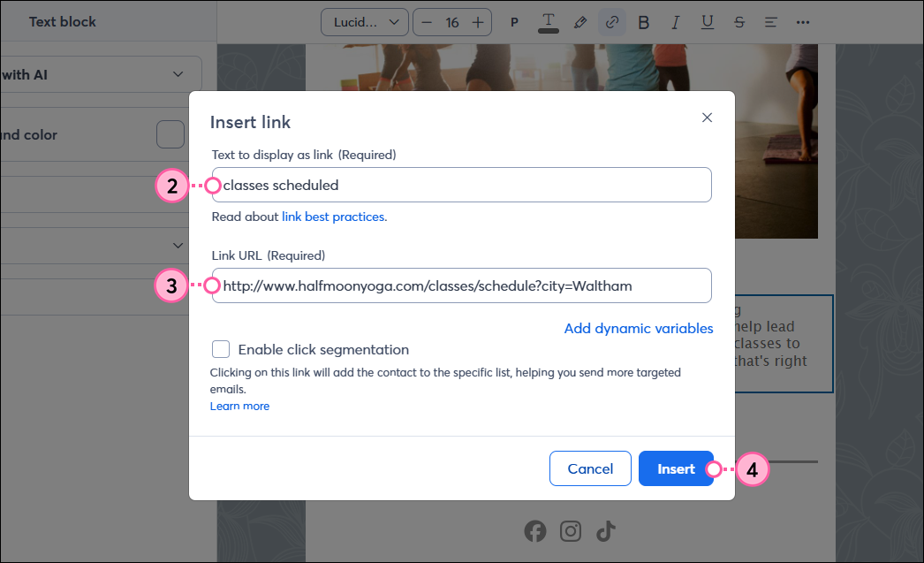
Task: Apply bold formatting
Action: pyautogui.click(x=643, y=22)
